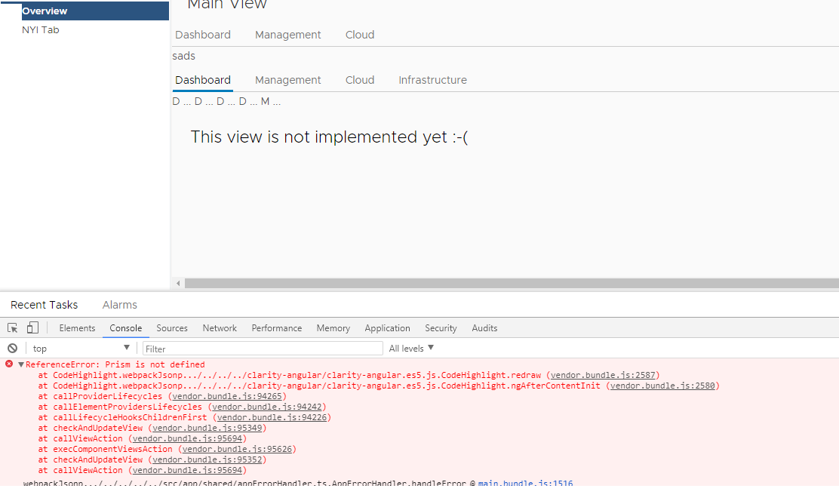This screenshot has height=504, width=839.
Task: Open the Application panel
Action: click(x=387, y=327)
